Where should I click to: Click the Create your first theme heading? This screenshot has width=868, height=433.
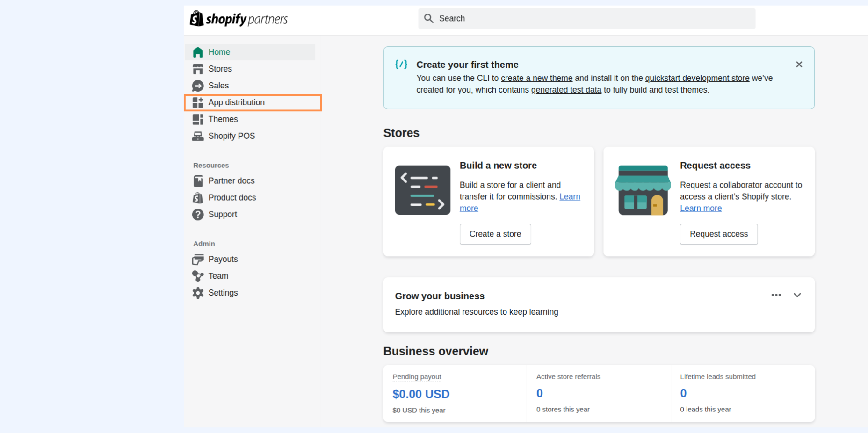(467, 65)
